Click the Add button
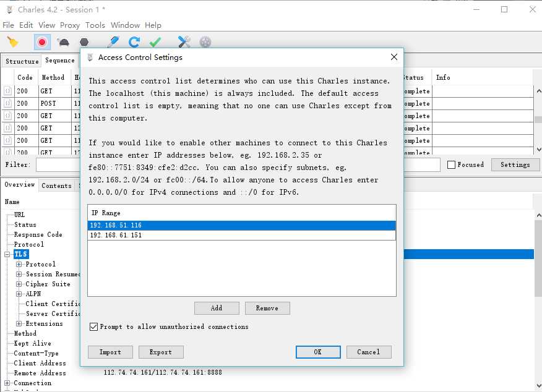This screenshot has width=542, height=392. point(217,308)
